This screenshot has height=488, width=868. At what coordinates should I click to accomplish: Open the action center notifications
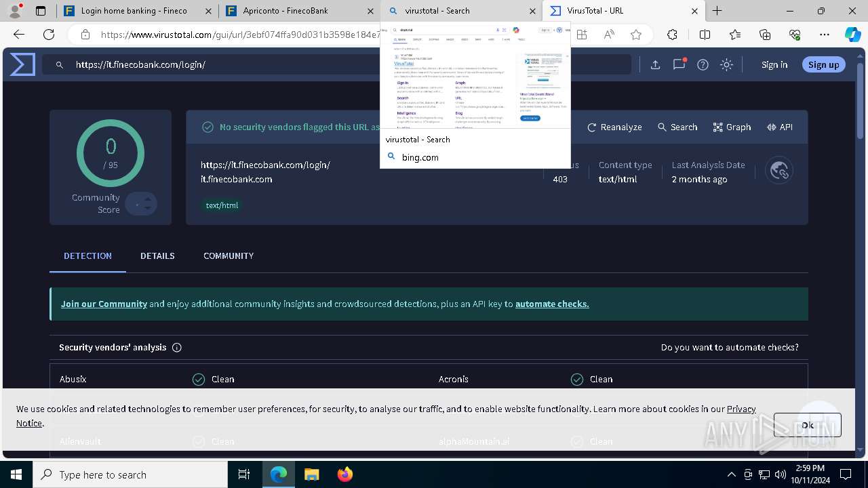(846, 474)
